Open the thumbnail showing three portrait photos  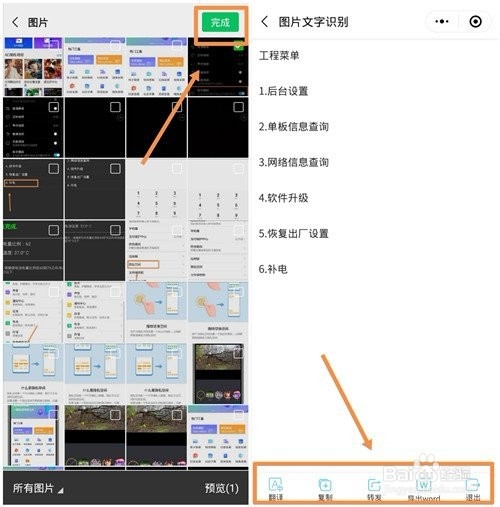[33, 66]
